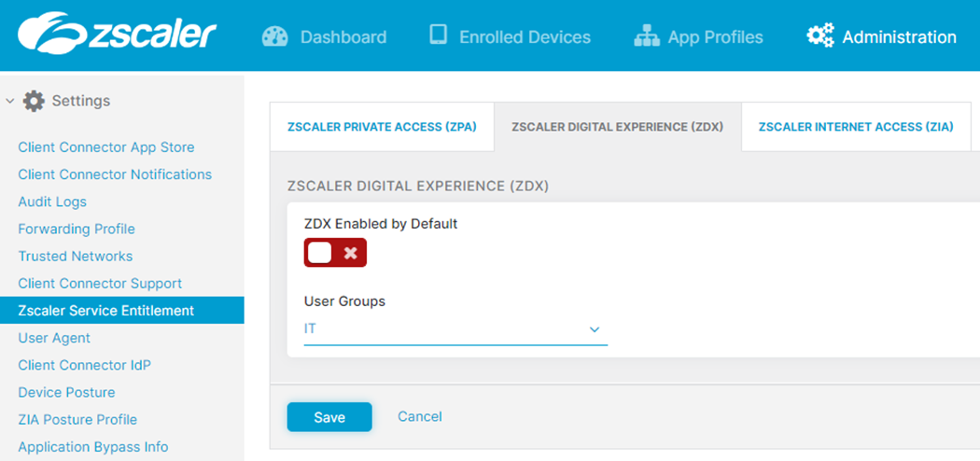Open the Dashboard gauge icon

coord(274,36)
